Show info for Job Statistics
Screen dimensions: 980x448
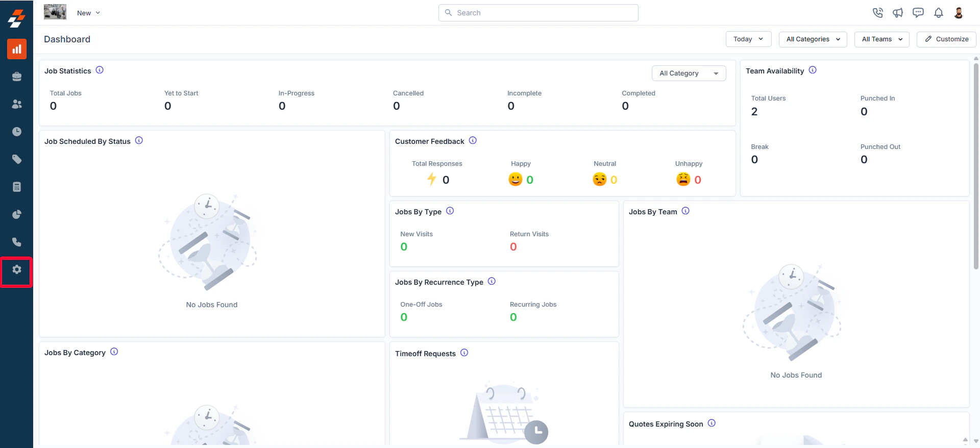click(100, 70)
